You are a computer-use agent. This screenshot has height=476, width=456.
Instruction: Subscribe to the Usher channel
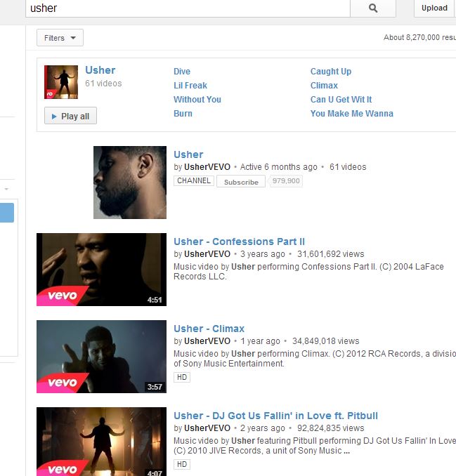(241, 182)
